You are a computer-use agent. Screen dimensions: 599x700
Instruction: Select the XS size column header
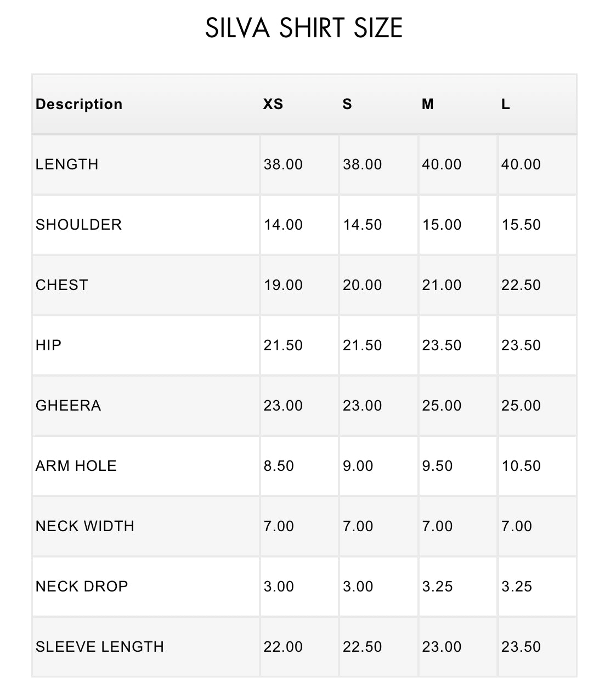click(273, 104)
